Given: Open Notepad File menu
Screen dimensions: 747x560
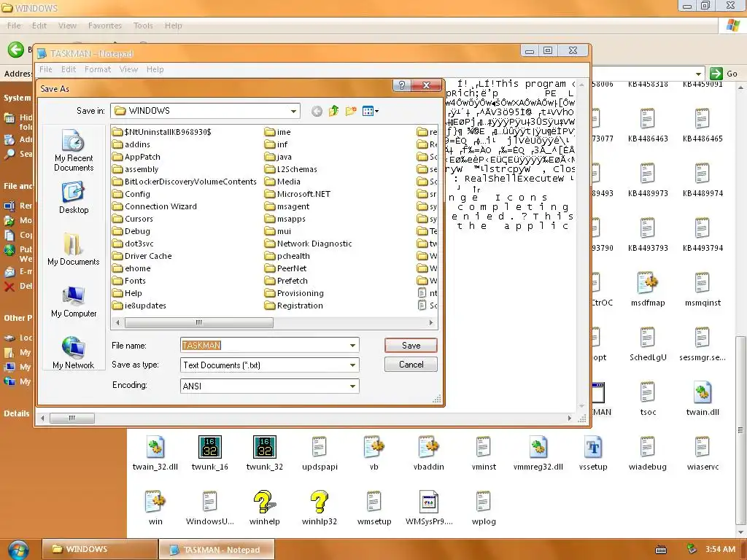Looking at the screenshot, I should coord(46,69).
